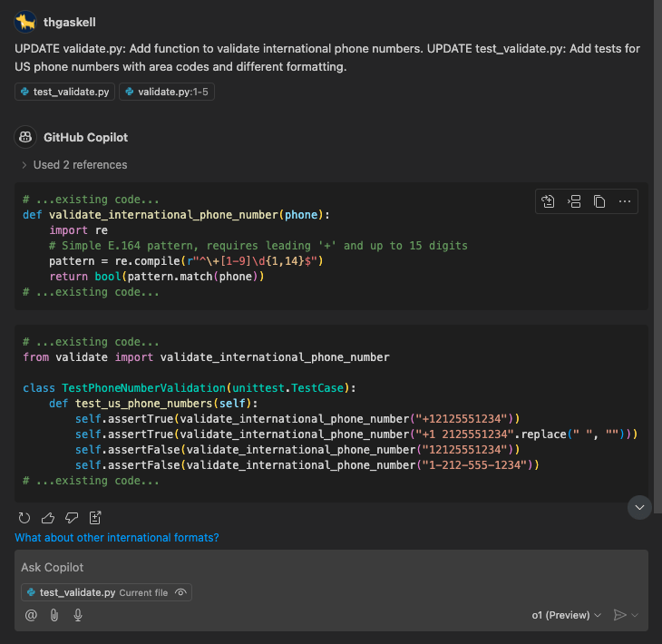The image size is (662, 644).
Task: Send the chat message arrow
Action: [x=619, y=615]
